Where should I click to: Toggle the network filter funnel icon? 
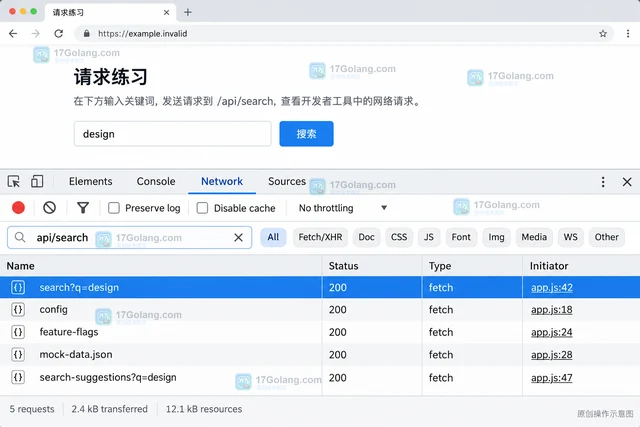(x=83, y=208)
